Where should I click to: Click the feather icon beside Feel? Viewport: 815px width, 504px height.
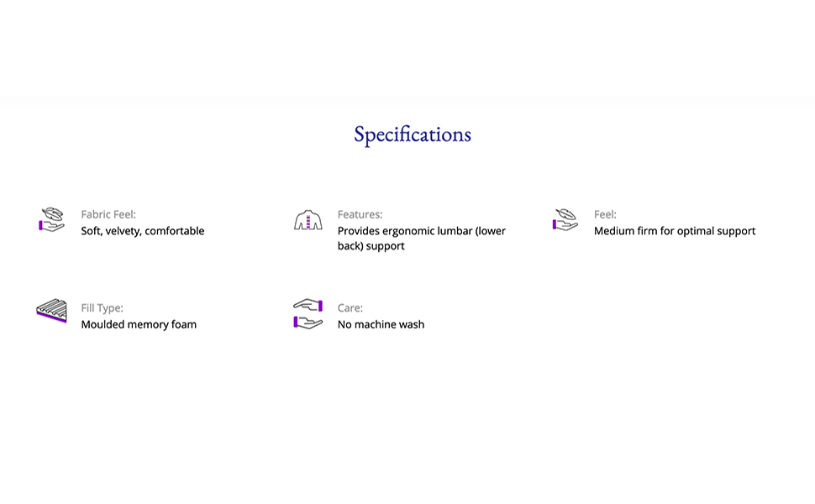565,220
